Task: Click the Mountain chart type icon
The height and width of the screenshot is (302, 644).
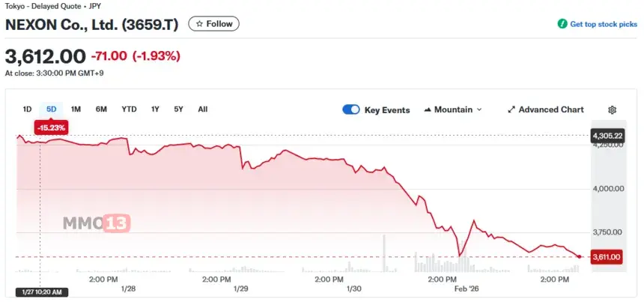Action: click(428, 109)
